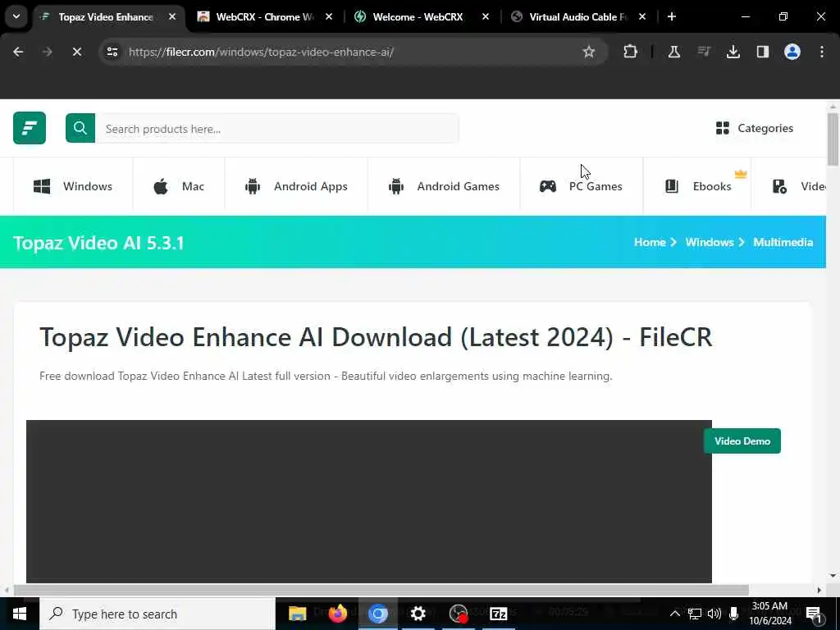Image resolution: width=840 pixels, height=630 pixels.
Task: Click the media control icon in toolbar
Action: click(x=704, y=52)
